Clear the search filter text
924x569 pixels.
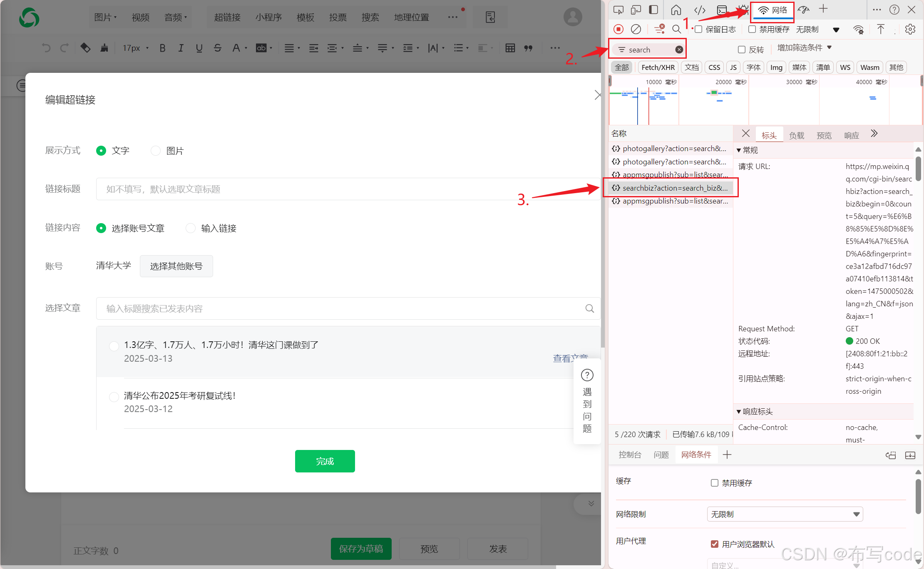coord(679,50)
